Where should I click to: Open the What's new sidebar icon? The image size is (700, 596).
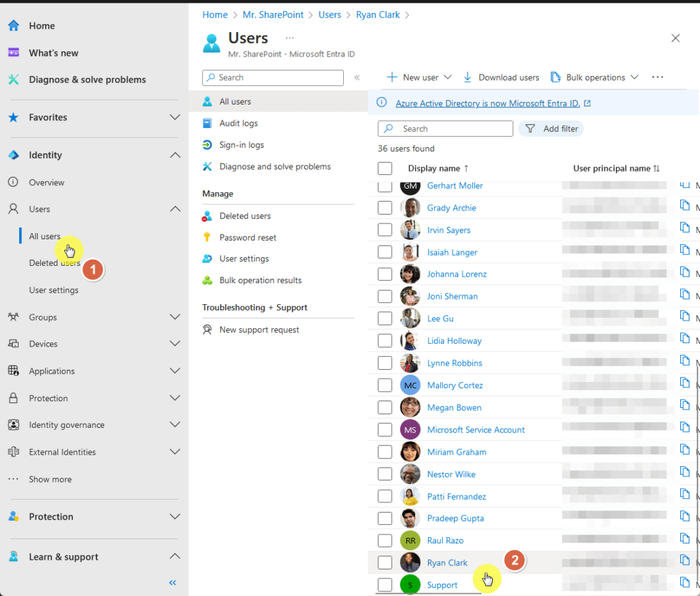click(x=14, y=53)
